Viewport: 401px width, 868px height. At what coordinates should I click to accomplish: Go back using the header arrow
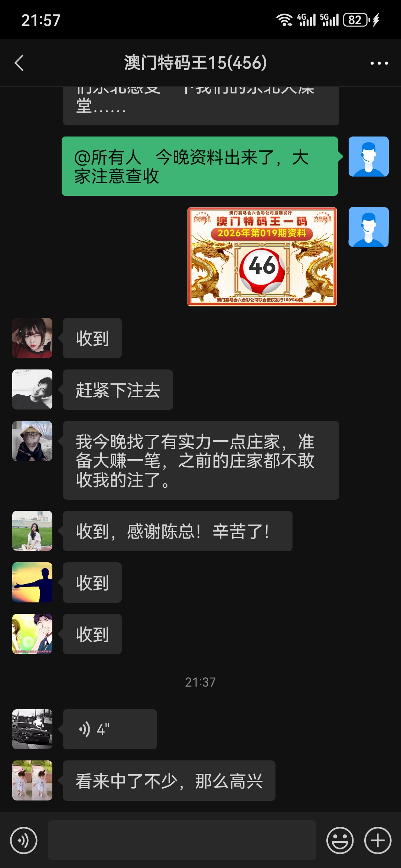click(x=19, y=63)
